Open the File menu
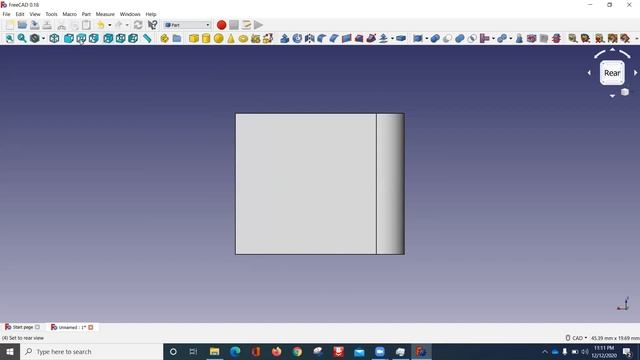Viewport: 640px width, 360px height. tap(7, 14)
